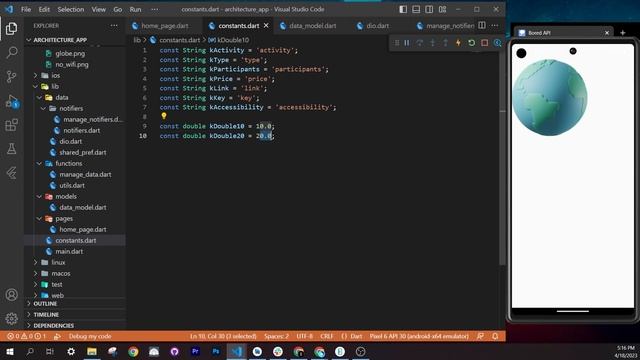
Task: Switch to the dio.dart tab
Action: 377,26
